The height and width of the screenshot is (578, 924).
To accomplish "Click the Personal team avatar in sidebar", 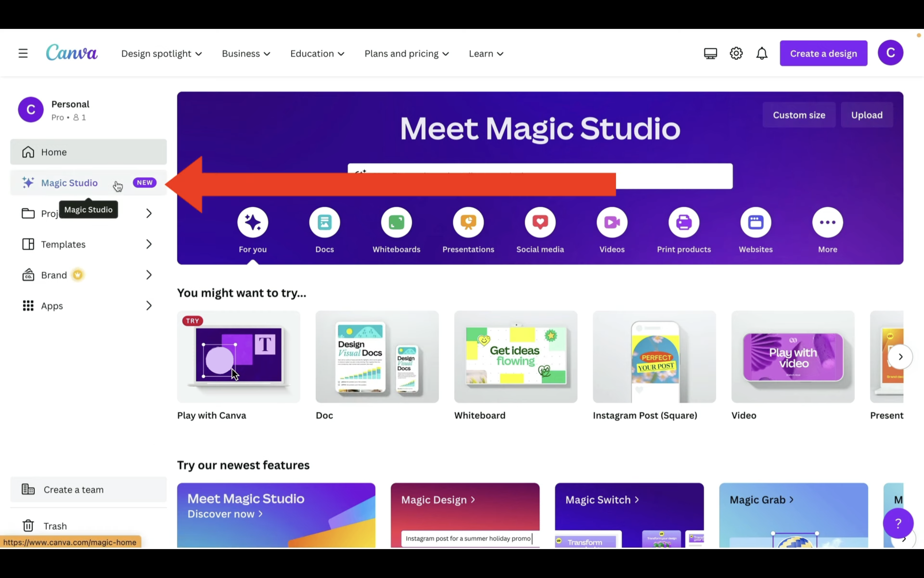I will tap(30, 110).
